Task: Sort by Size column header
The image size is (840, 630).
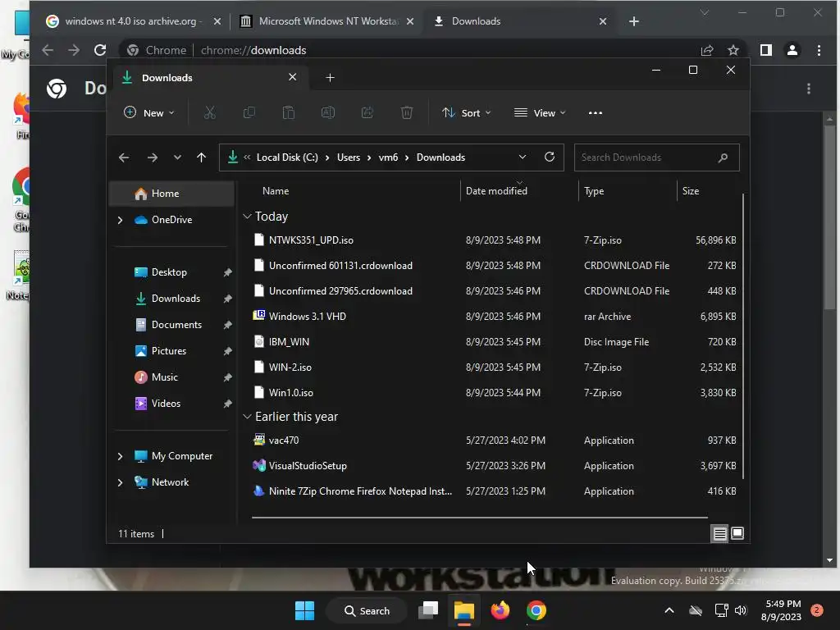Action: pos(691,191)
